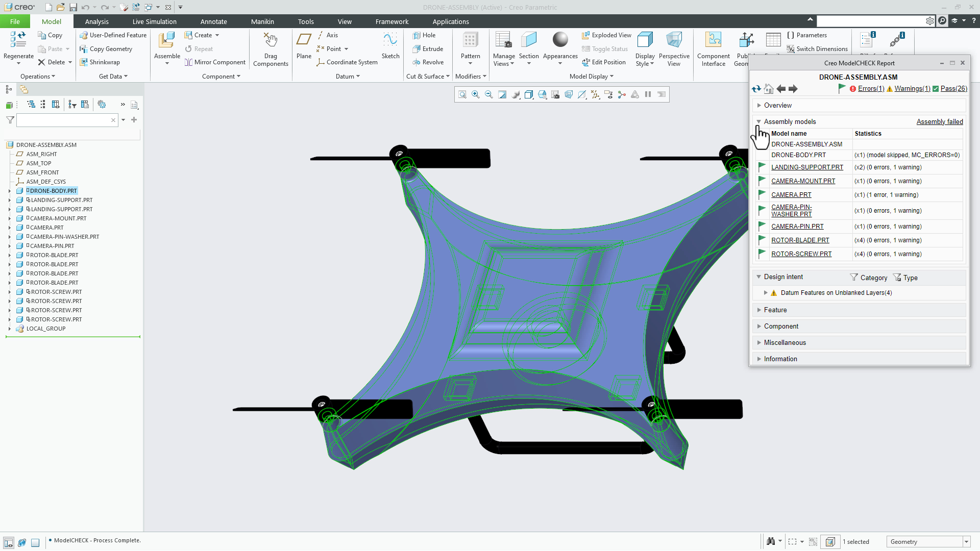Click the Regenerate icon
980x551 pixels.
[18, 40]
